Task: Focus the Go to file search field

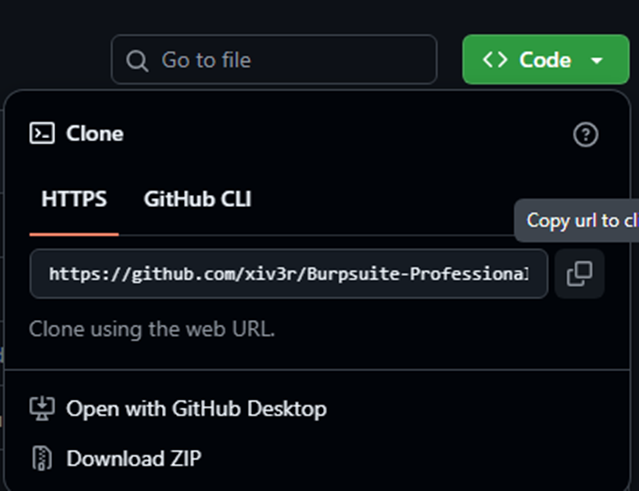Action: point(274,59)
